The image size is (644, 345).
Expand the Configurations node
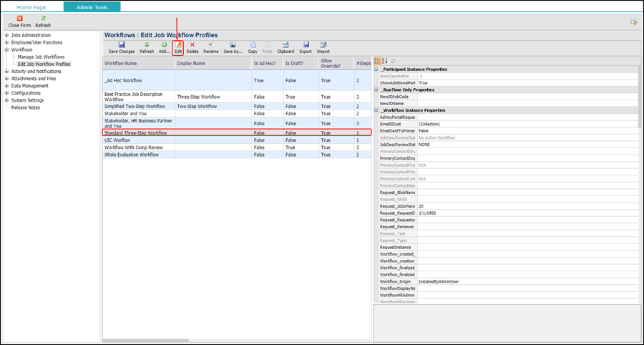(x=6, y=93)
